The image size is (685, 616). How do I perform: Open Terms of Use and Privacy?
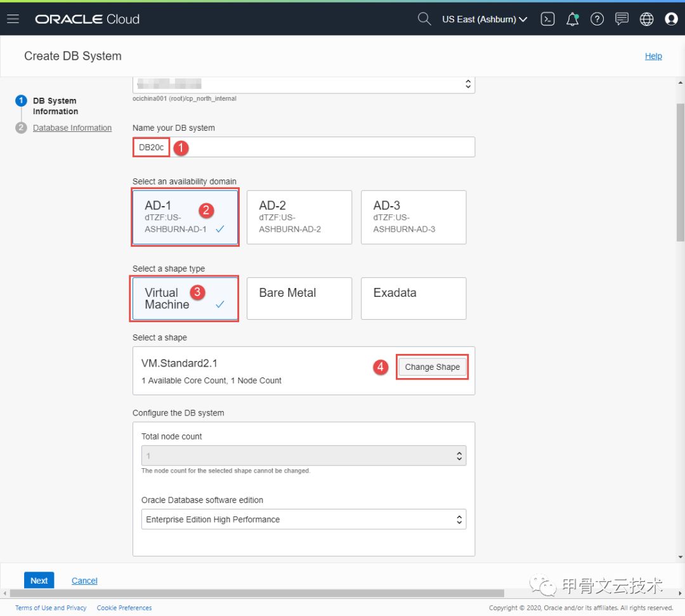[x=51, y=608]
